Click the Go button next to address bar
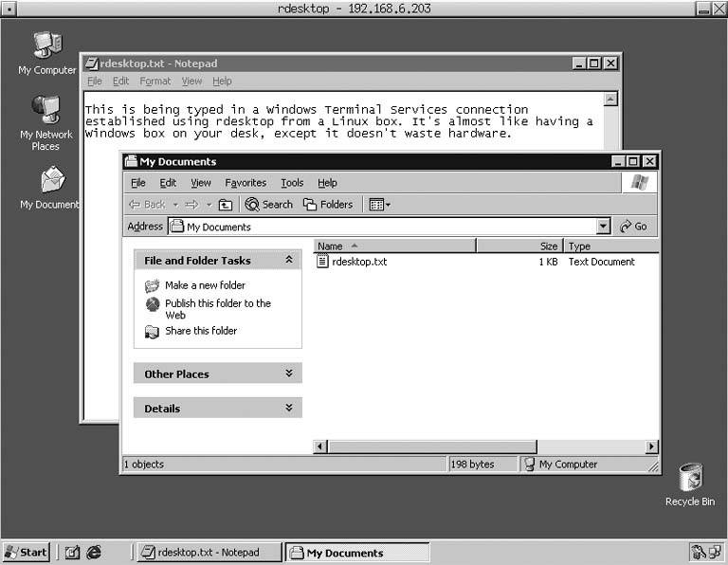 click(x=633, y=227)
